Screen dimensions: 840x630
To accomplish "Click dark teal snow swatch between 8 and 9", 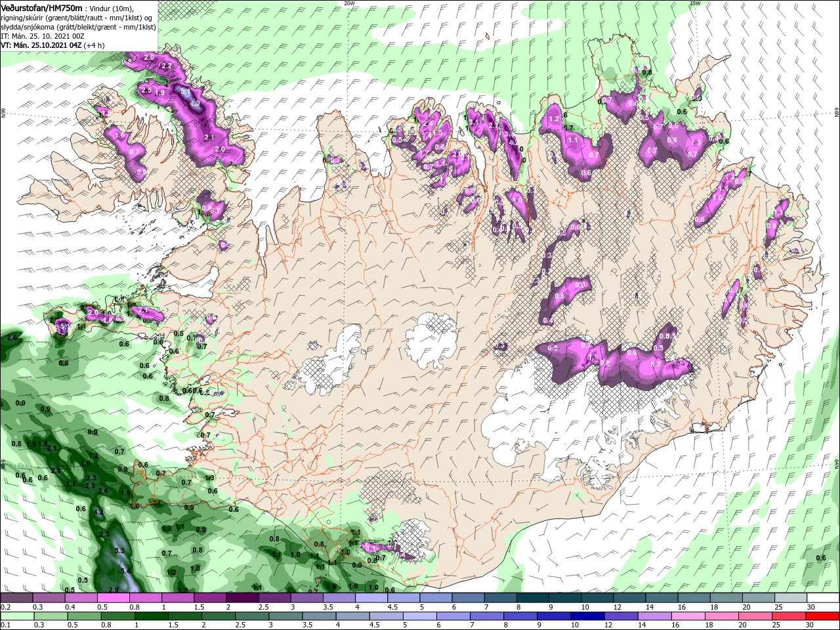I will pyautogui.click(x=533, y=598).
